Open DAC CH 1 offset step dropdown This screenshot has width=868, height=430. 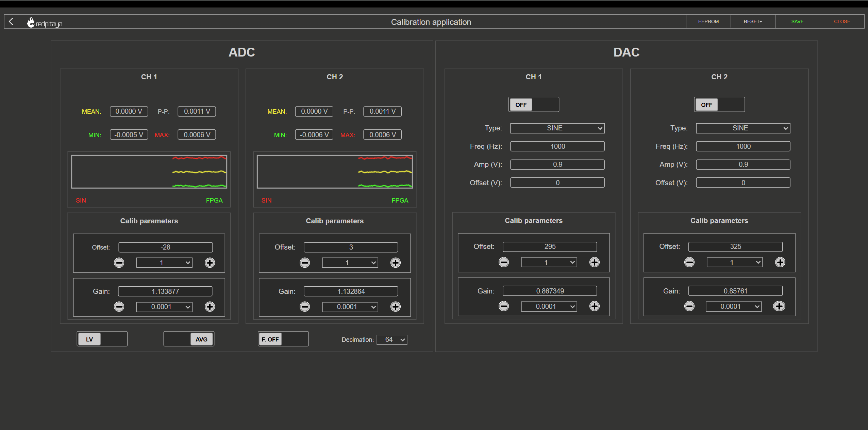[549, 262]
